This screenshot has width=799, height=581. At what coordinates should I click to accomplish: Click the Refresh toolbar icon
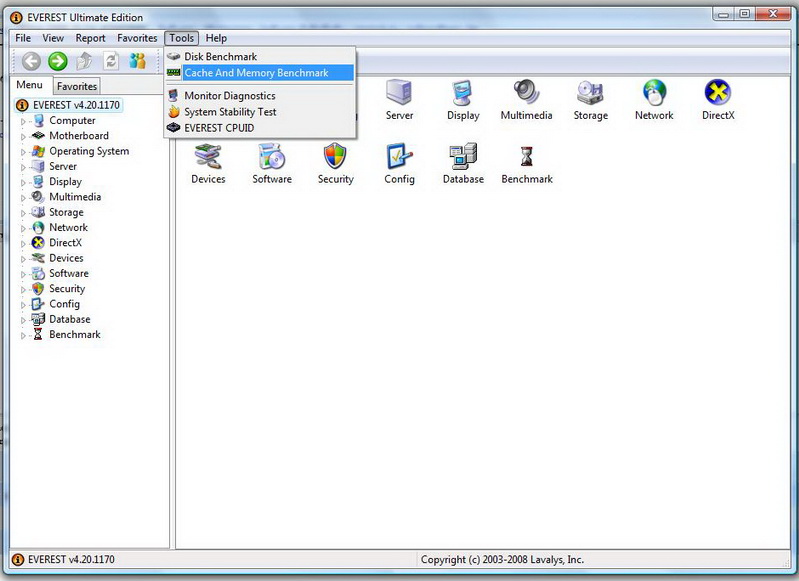[x=111, y=62]
